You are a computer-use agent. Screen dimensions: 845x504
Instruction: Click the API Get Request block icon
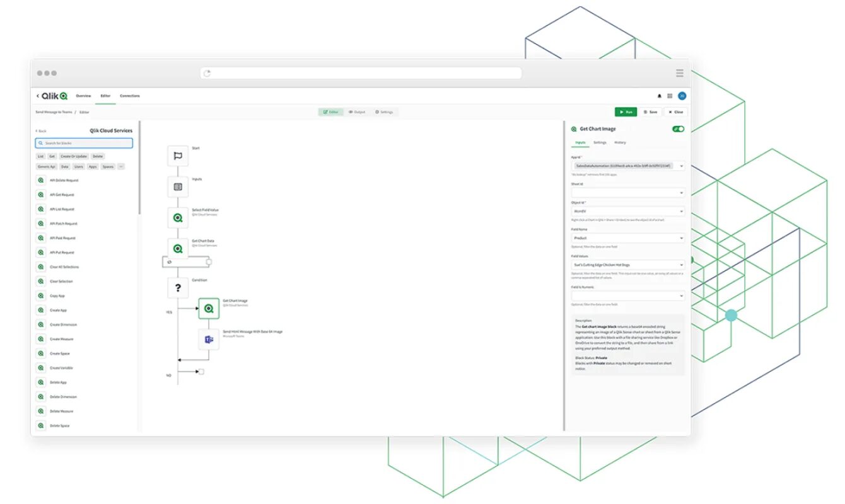click(x=40, y=195)
